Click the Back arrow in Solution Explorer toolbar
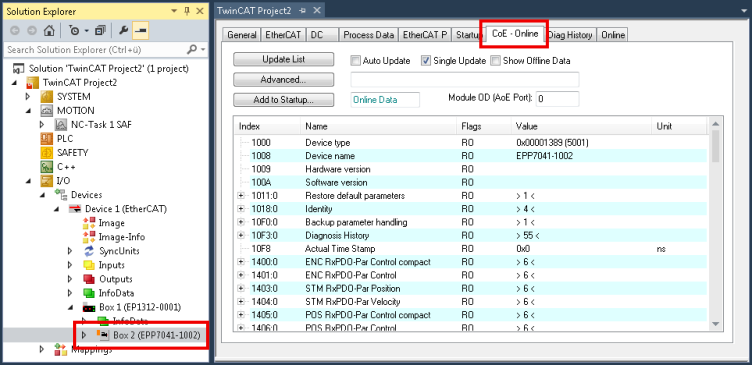Image resolution: width=752 pixels, height=365 pixels. tap(15, 31)
